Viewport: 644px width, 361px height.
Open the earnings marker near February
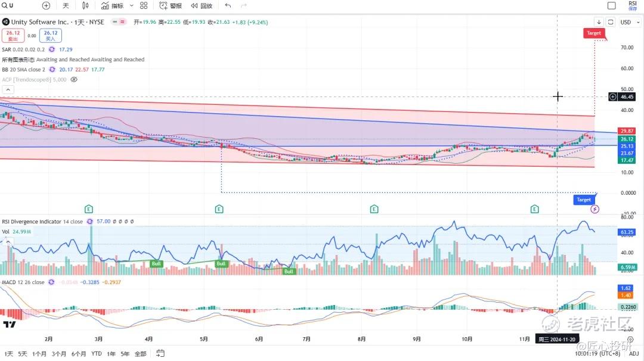pos(89,209)
